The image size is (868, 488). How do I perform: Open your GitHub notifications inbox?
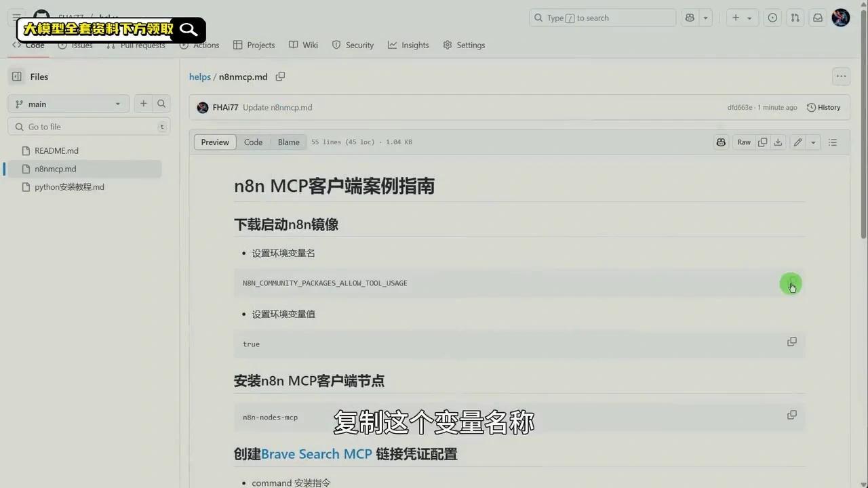817,18
